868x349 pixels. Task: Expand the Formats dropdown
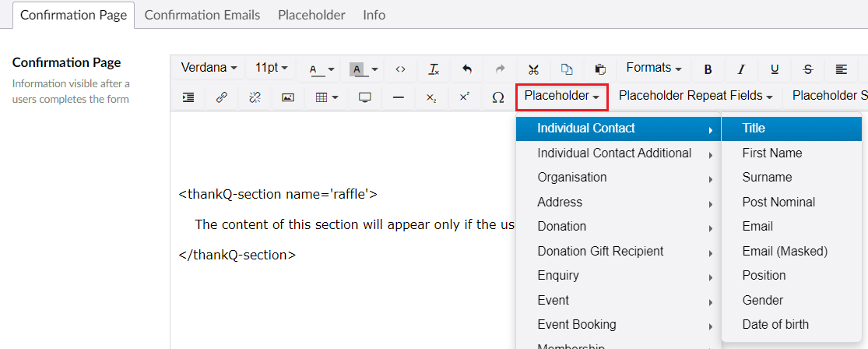653,69
